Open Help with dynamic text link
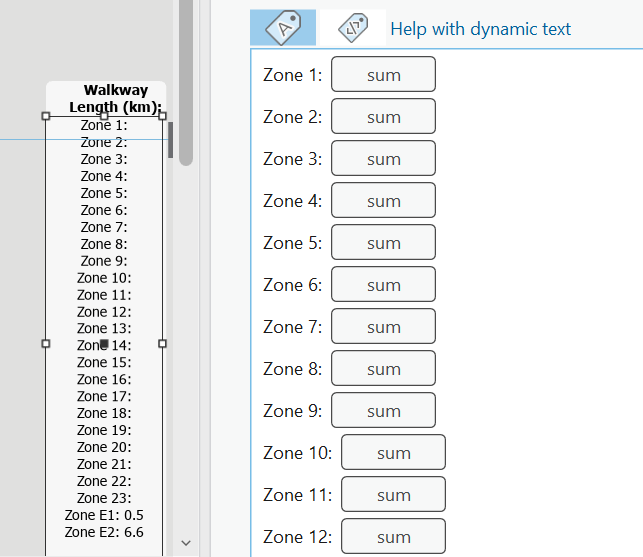This screenshot has width=643, height=557. 480,29
